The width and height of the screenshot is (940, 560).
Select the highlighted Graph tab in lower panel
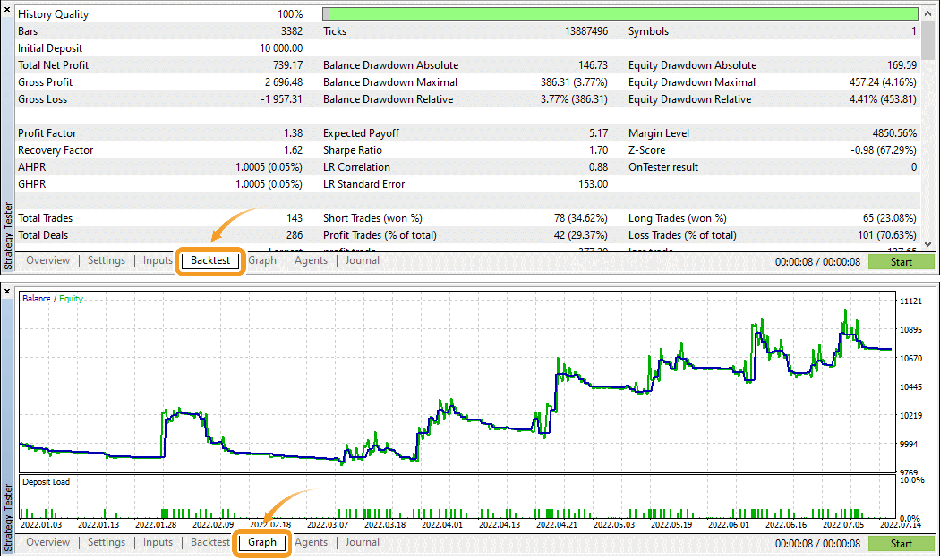pos(262,543)
